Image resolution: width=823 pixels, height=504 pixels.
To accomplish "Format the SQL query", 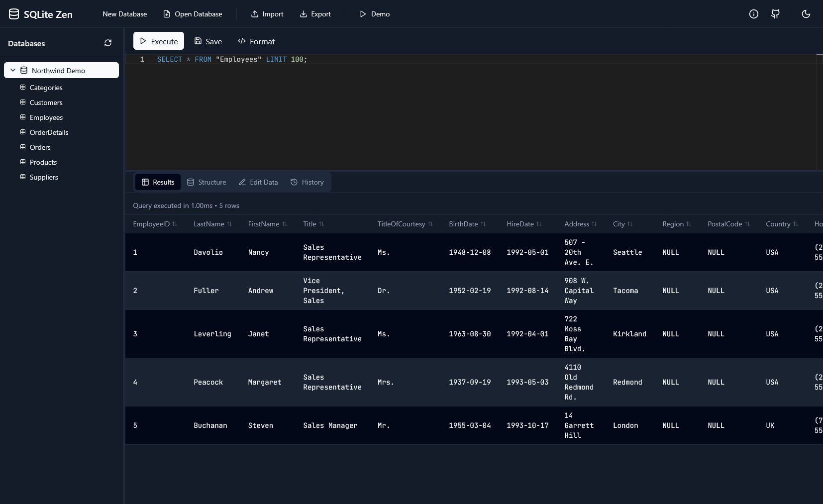I will (256, 41).
